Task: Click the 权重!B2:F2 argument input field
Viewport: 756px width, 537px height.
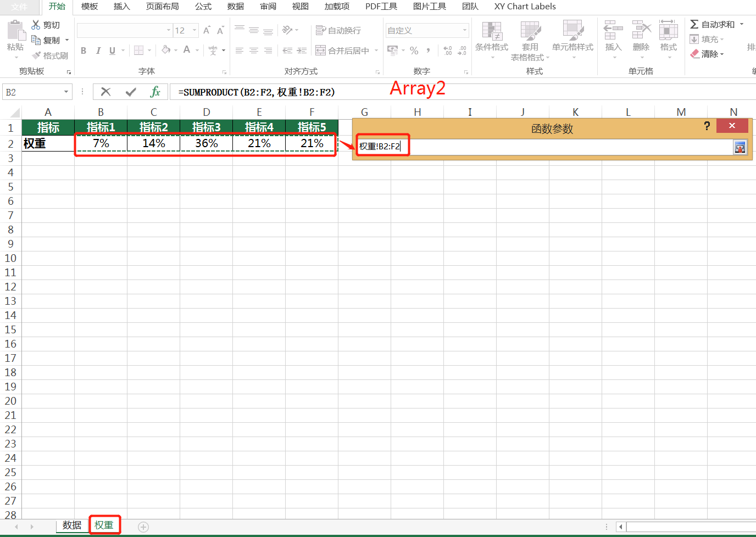Action: tap(543, 147)
